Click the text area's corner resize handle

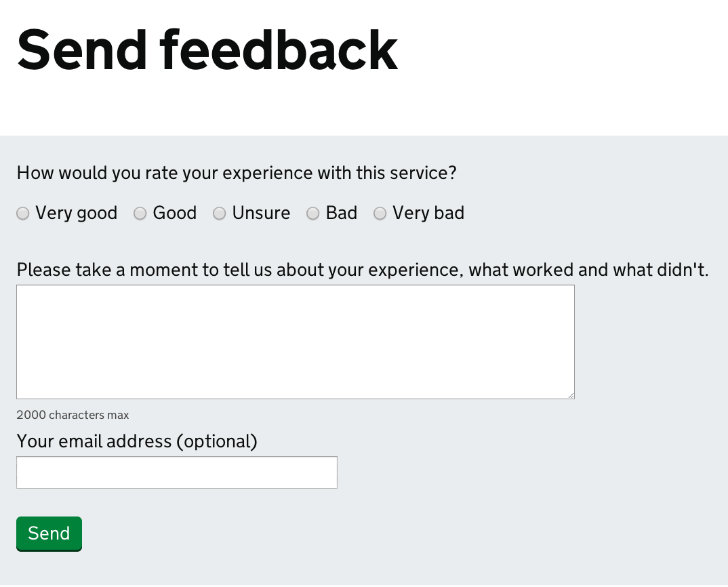coord(571,395)
